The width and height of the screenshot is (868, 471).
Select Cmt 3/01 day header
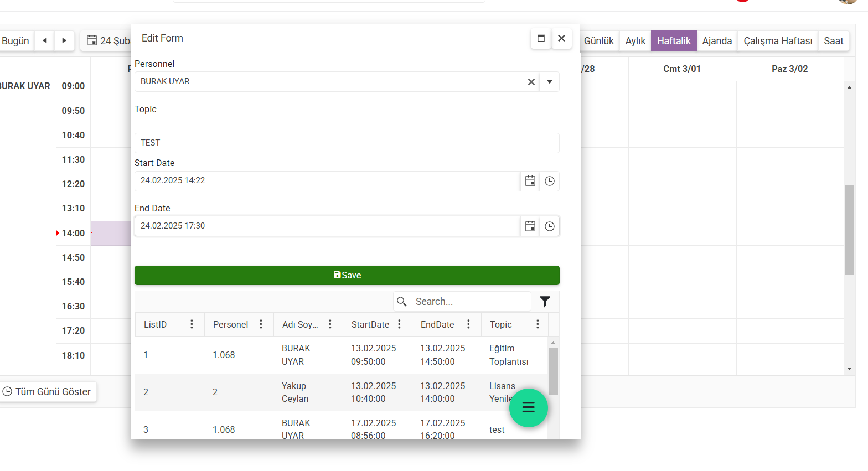[x=682, y=69]
